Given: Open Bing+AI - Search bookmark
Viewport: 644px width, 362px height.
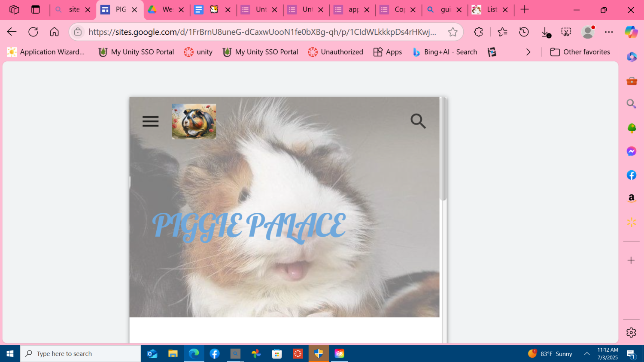Looking at the screenshot, I should click(x=445, y=52).
